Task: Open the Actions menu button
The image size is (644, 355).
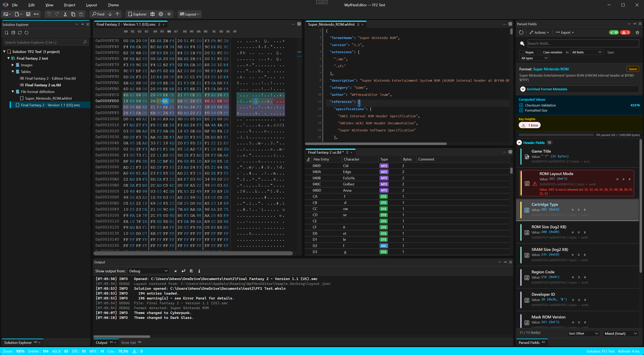Action: pyautogui.click(x=539, y=33)
